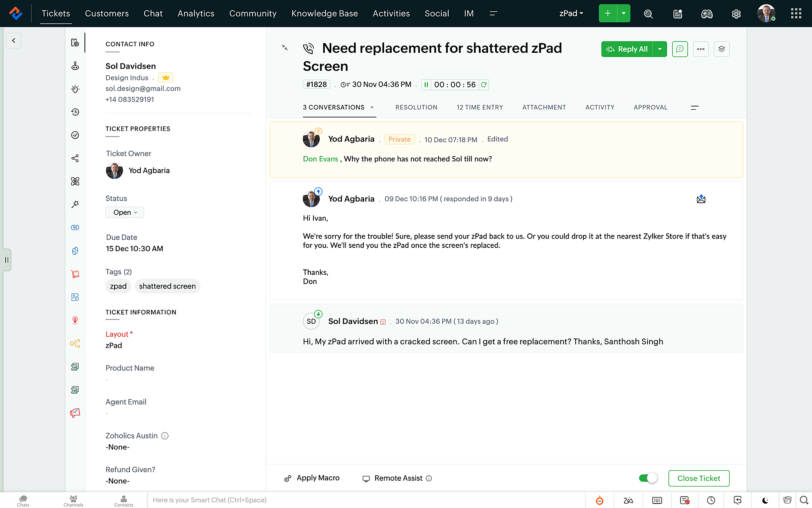Click the layers stack icon near Reply All
Viewport: 812px width, 508px height.
point(721,49)
